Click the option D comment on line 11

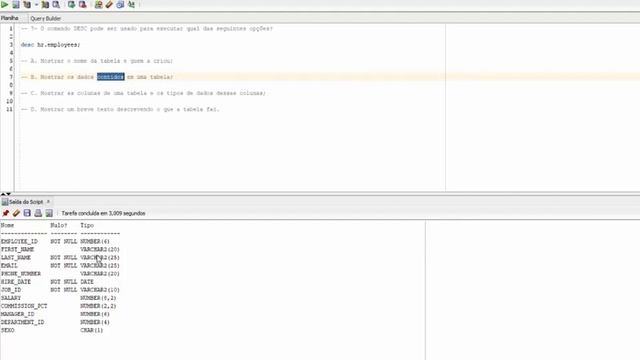tap(120, 109)
